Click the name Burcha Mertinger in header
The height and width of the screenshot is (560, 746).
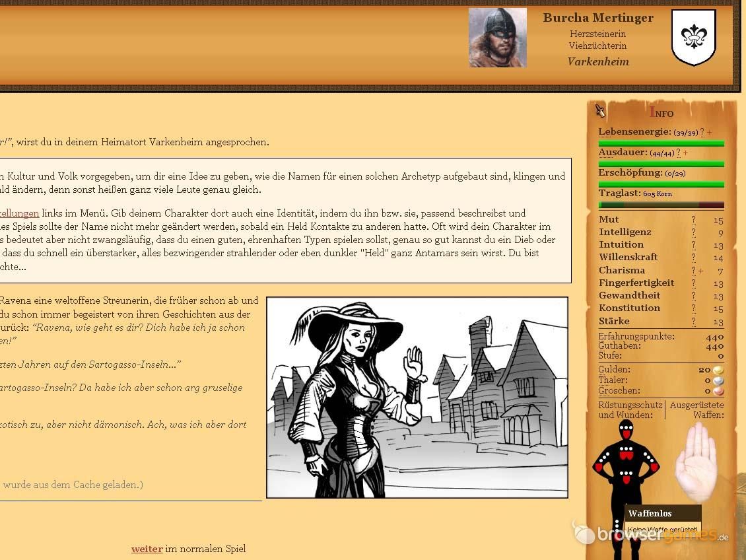(598, 18)
